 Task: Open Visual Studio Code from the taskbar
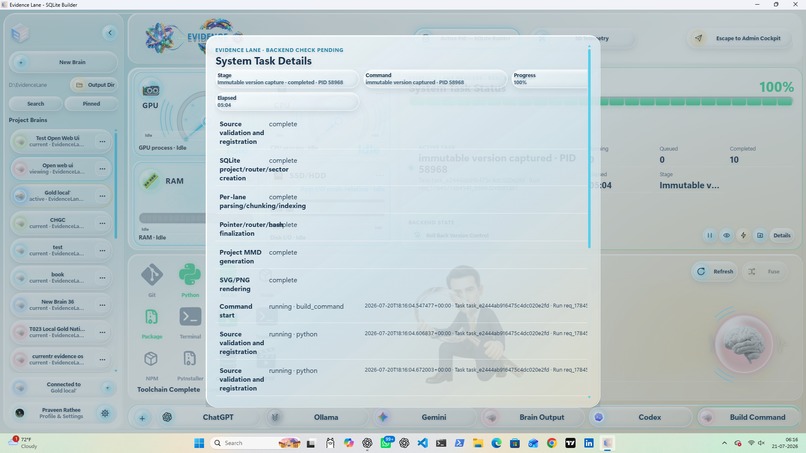(x=423, y=443)
